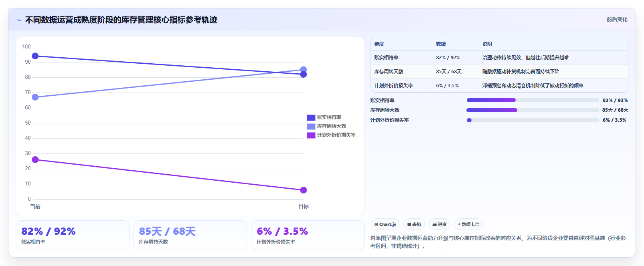
Task: Click the note about 滞销预警和动态清仓机制
Action: [533, 86]
